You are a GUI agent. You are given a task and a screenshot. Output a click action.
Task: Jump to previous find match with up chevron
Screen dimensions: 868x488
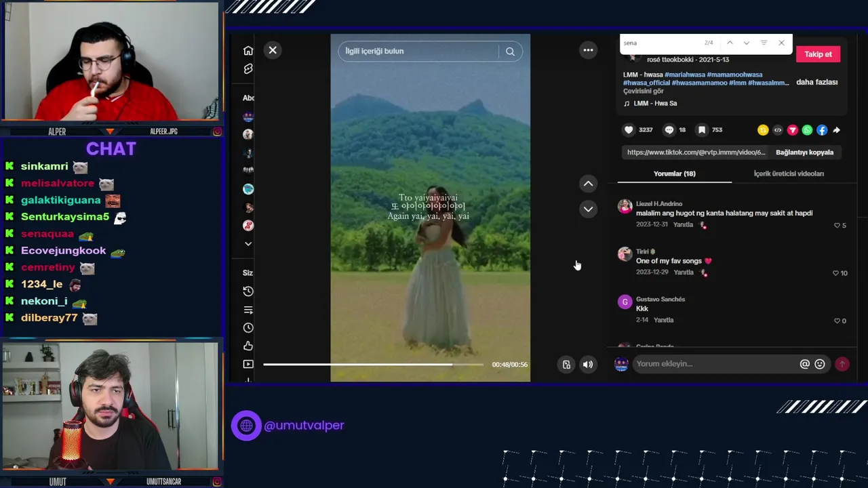pyautogui.click(x=730, y=43)
